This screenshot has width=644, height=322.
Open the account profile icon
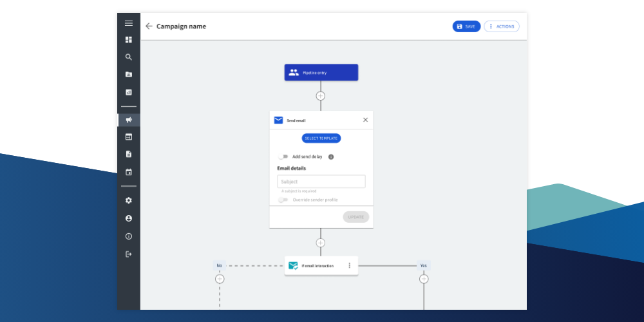pos(129,218)
